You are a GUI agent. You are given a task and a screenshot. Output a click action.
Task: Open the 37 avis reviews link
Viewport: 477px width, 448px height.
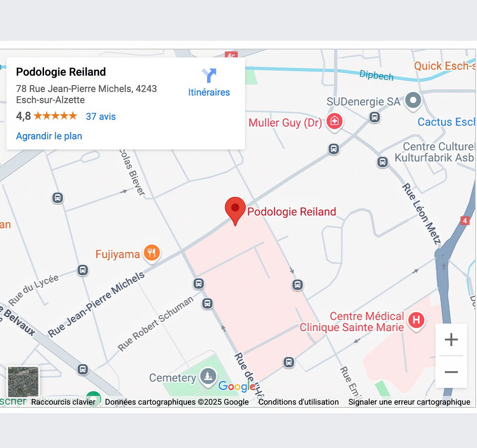(x=101, y=116)
